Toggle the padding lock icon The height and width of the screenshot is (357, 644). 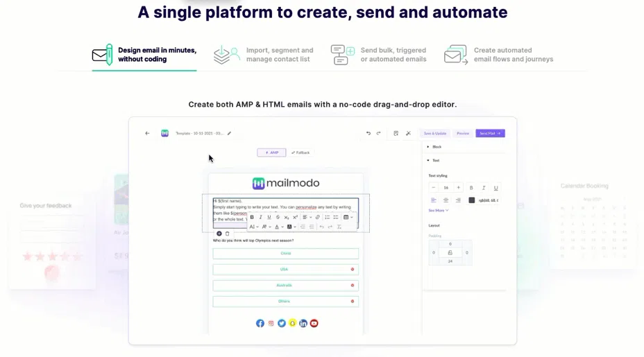(x=450, y=253)
